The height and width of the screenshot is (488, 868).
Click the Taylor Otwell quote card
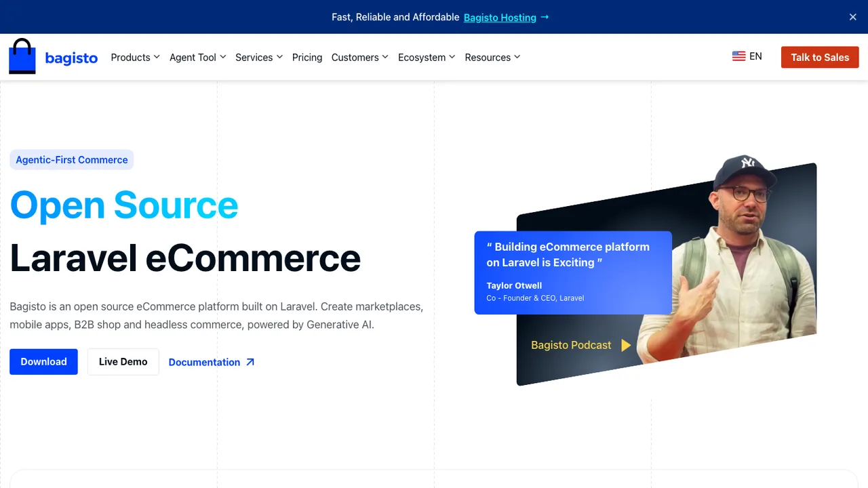coord(573,272)
